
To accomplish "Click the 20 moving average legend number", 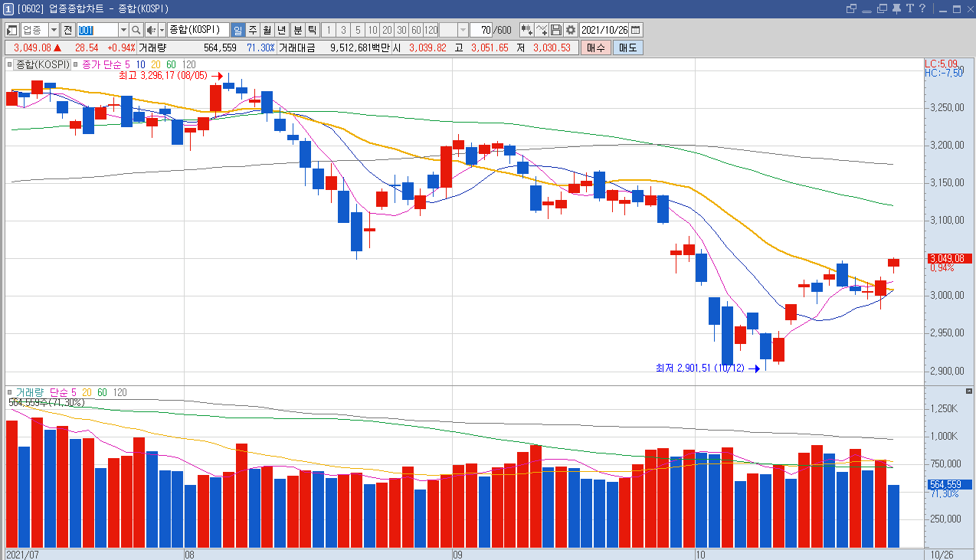I will click(x=156, y=64).
